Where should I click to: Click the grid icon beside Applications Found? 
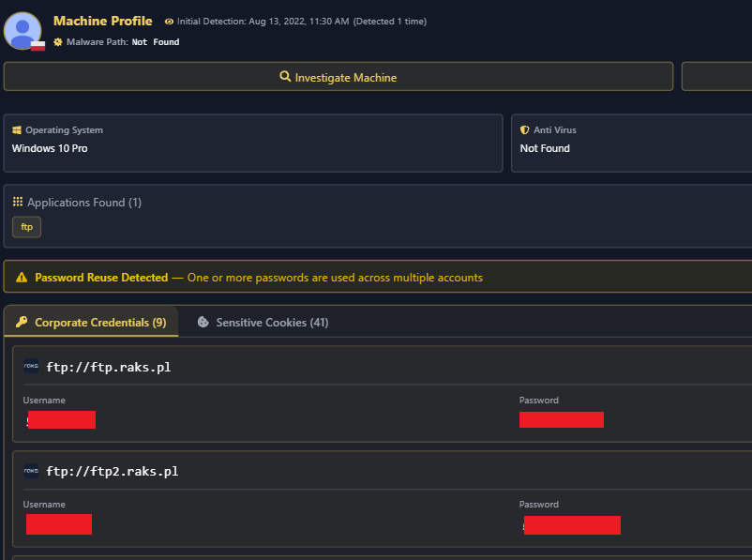[17, 202]
